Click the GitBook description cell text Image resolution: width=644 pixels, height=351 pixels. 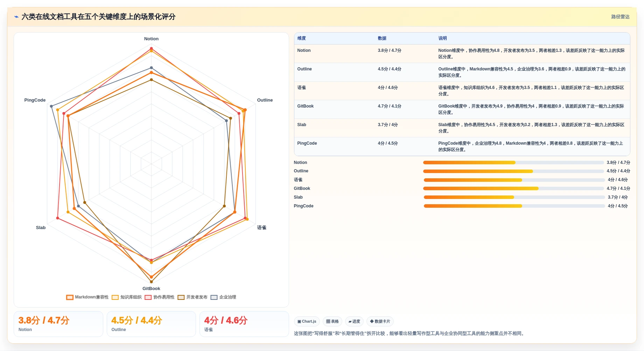(531, 109)
